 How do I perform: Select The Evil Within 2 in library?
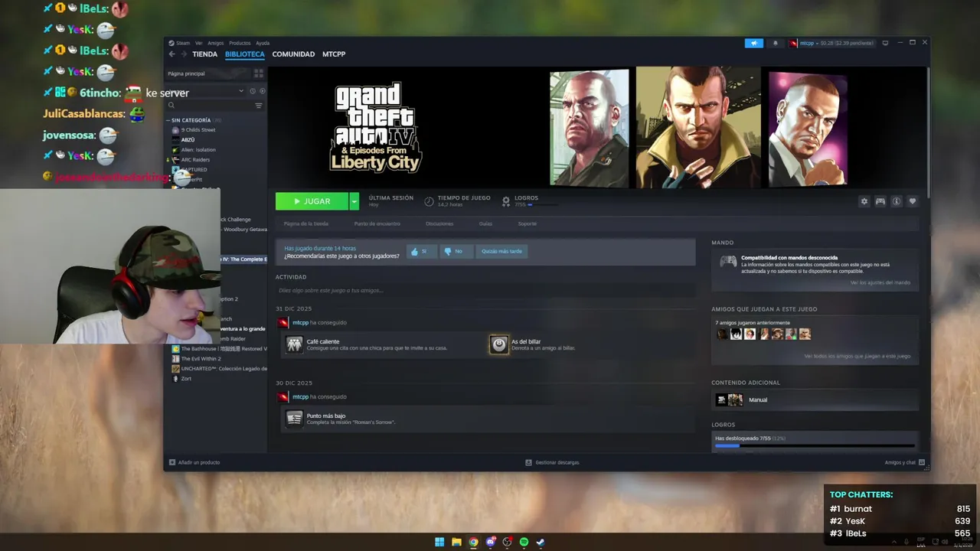pos(201,358)
